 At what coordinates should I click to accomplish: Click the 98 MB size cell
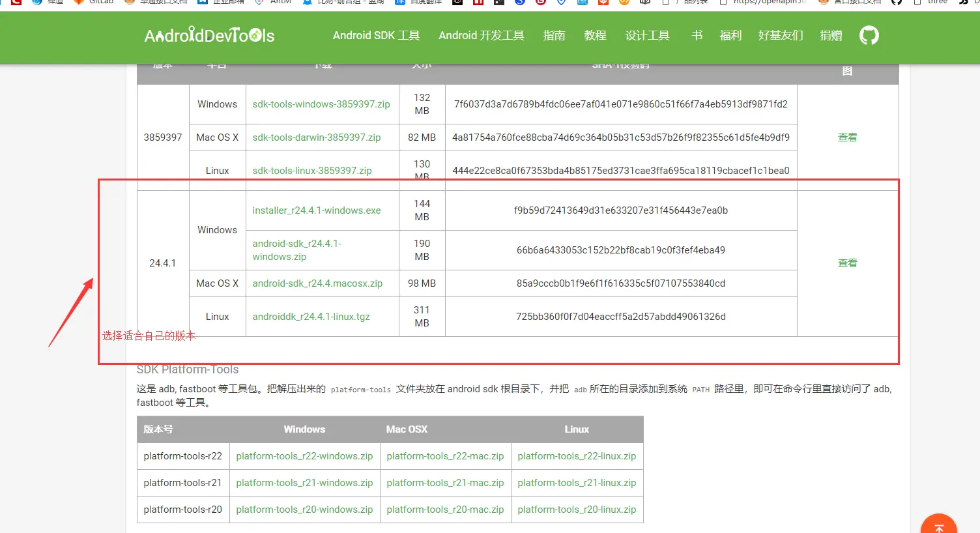click(422, 283)
